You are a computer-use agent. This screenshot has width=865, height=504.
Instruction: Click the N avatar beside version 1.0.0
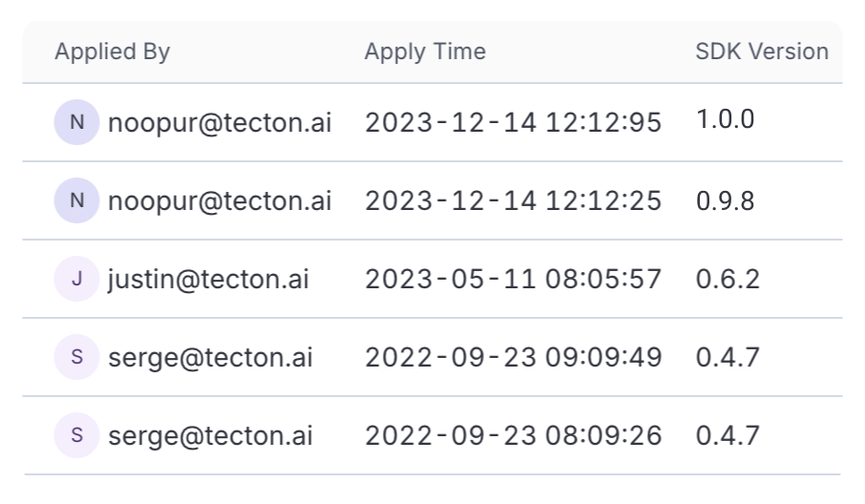pos(76,122)
